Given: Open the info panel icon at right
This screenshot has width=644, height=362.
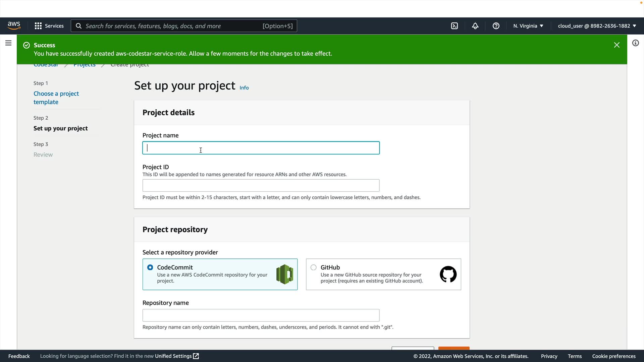Looking at the screenshot, I should pyautogui.click(x=635, y=43).
